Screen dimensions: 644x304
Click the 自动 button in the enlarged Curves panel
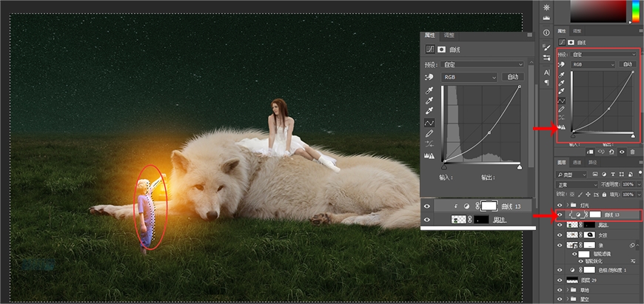[x=512, y=77]
